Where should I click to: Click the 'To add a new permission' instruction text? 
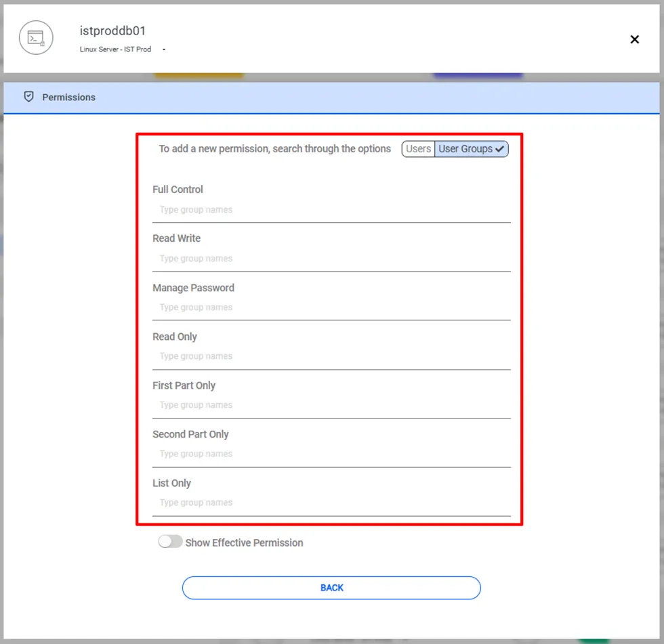[x=275, y=149]
